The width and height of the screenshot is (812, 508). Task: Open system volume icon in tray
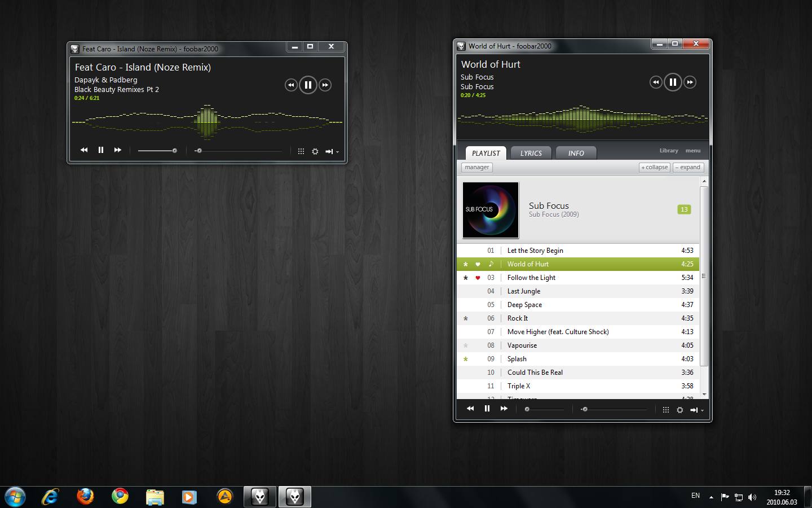752,497
